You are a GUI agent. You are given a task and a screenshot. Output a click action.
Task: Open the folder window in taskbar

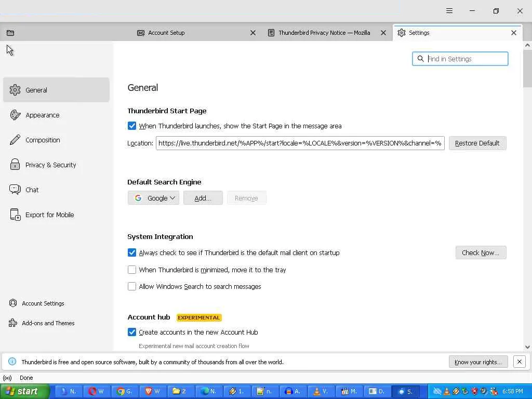180,391
